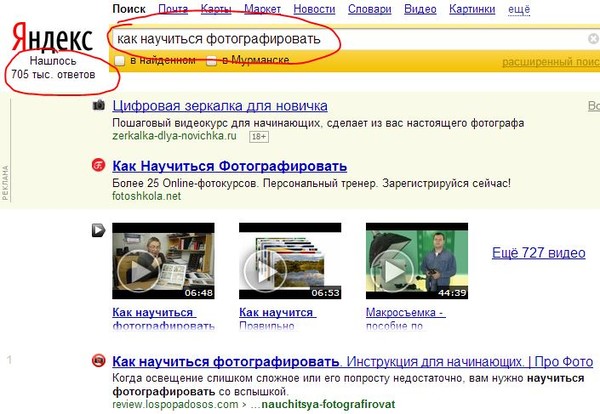The height and width of the screenshot is (414, 600).
Task: Click the vertical 'РЕКЛАМА' label
Action: (x=5, y=183)
